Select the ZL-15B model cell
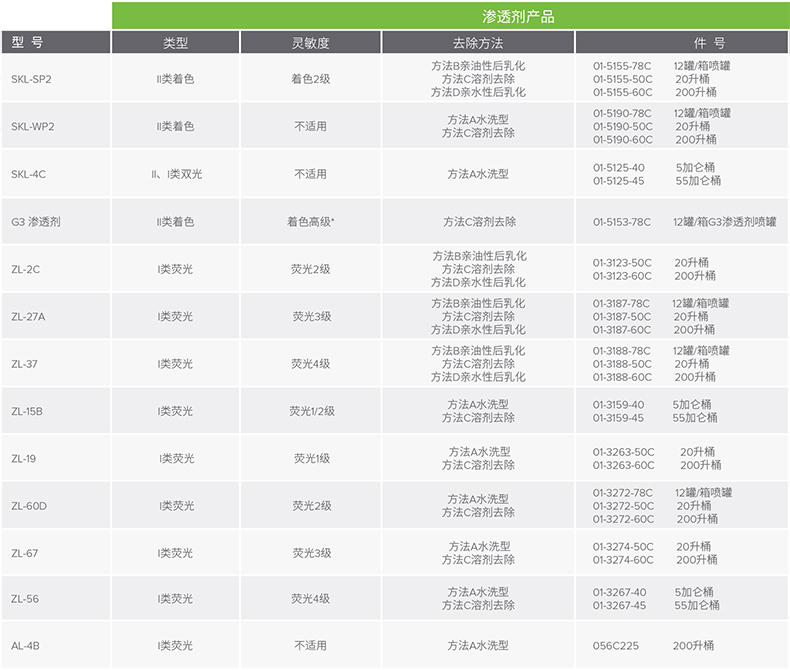 [x=27, y=411]
